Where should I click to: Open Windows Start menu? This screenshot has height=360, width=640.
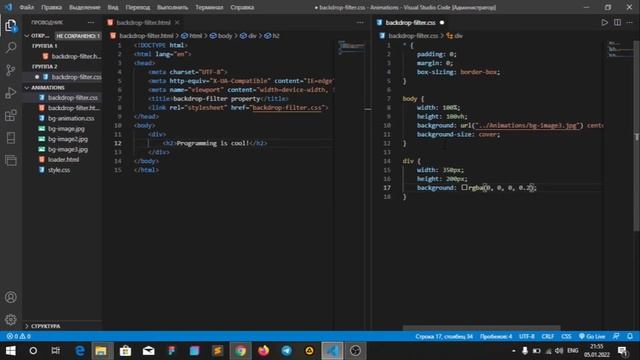(x=11, y=351)
